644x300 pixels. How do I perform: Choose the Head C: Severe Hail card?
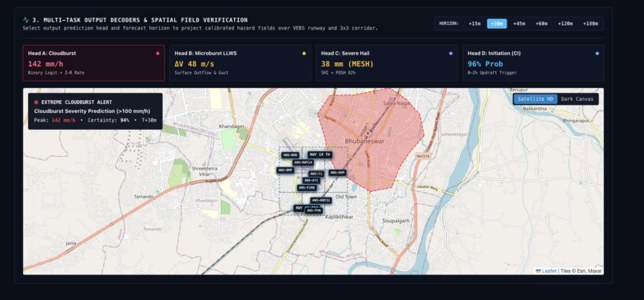(x=387, y=63)
